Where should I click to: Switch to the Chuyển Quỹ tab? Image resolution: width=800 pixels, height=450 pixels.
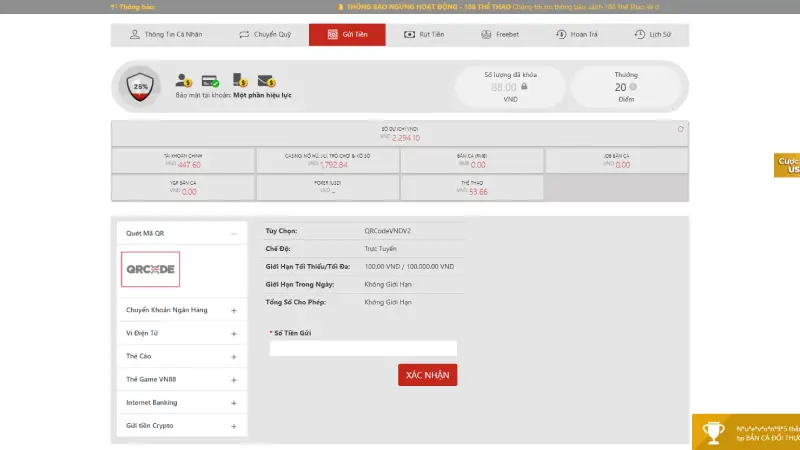coord(265,35)
